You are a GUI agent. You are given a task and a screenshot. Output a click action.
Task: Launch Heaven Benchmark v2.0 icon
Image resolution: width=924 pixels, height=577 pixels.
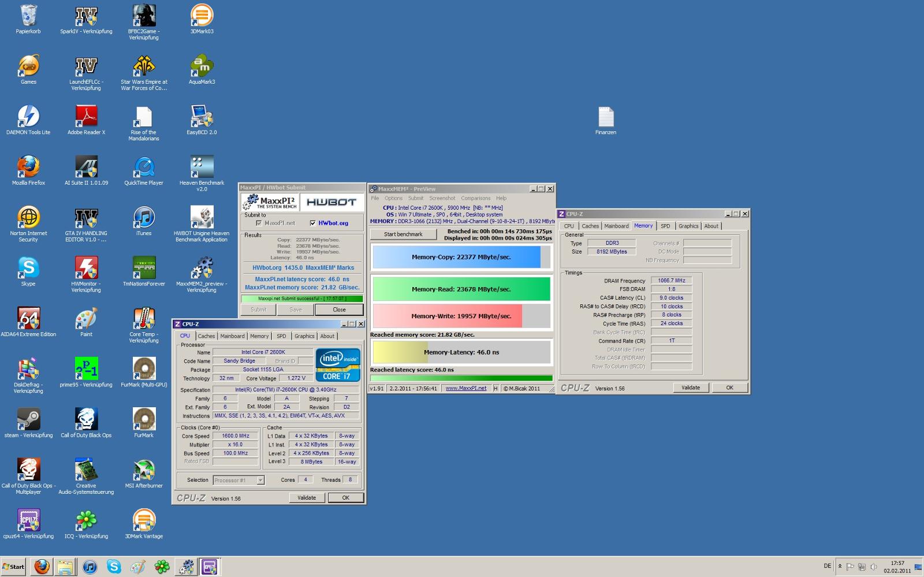tap(202, 173)
